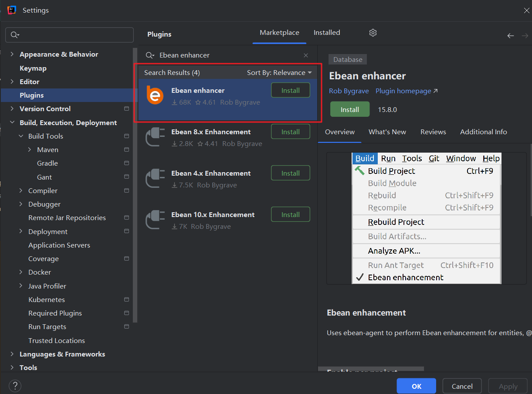This screenshot has width=532, height=394.
Task: Switch to the Marketplace tab
Action: [x=279, y=33]
